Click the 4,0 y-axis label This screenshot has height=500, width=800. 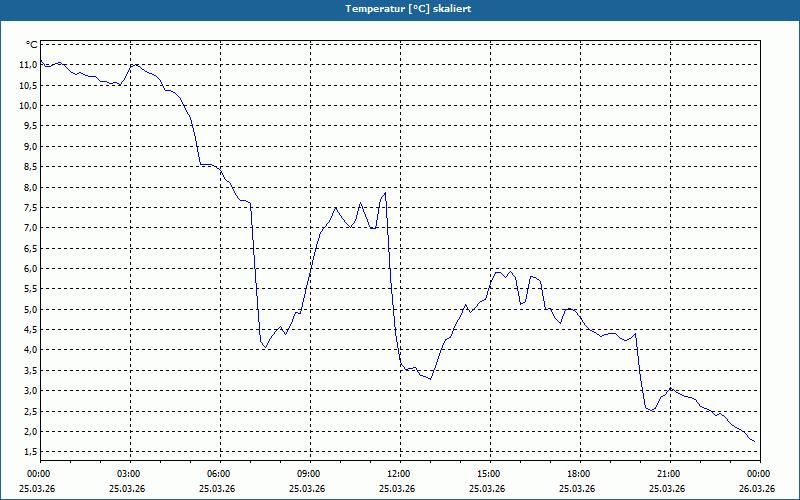[31, 350]
